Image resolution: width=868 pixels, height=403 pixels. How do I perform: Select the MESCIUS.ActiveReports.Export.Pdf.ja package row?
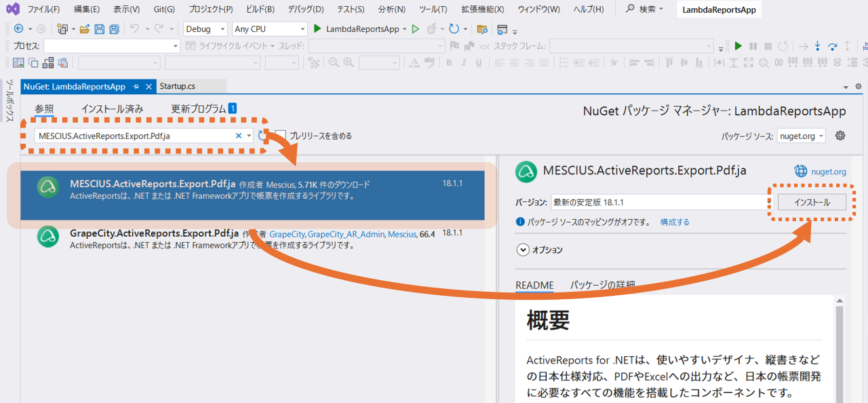point(252,195)
